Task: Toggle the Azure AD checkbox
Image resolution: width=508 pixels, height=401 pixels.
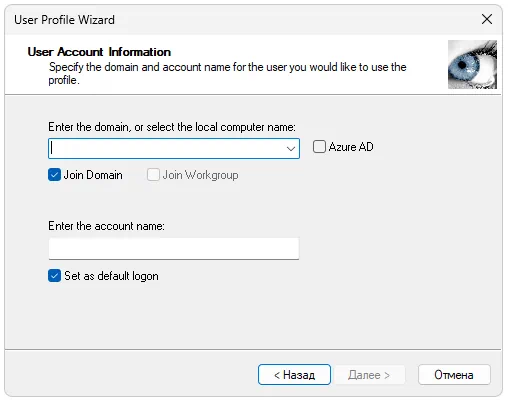Action: [319, 147]
